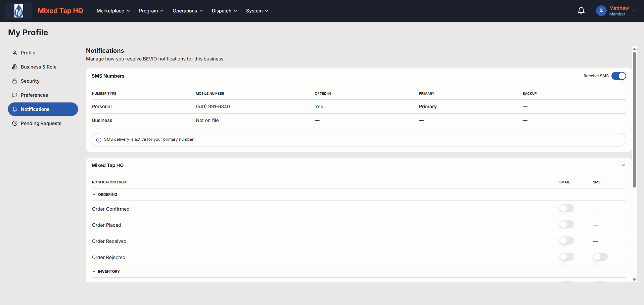Open the Preferences section

pyautogui.click(x=43, y=95)
